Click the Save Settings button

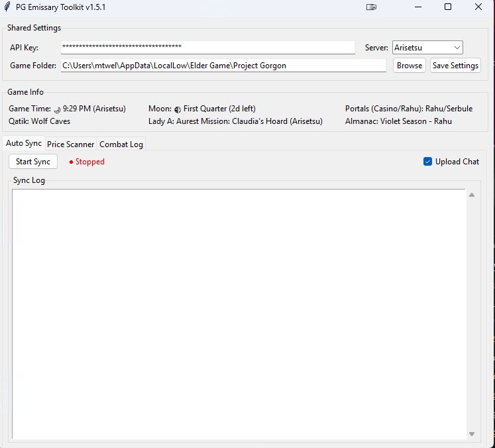[x=455, y=66]
